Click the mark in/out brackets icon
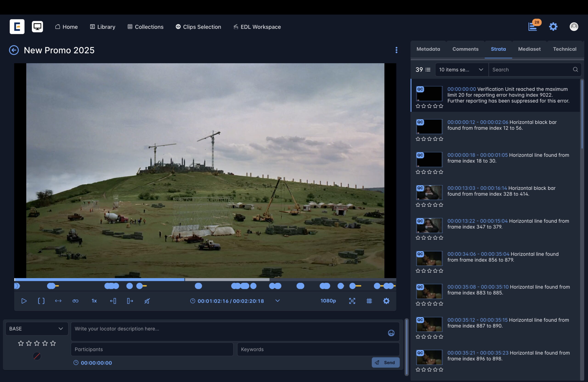This screenshot has width=588, height=382. click(41, 301)
